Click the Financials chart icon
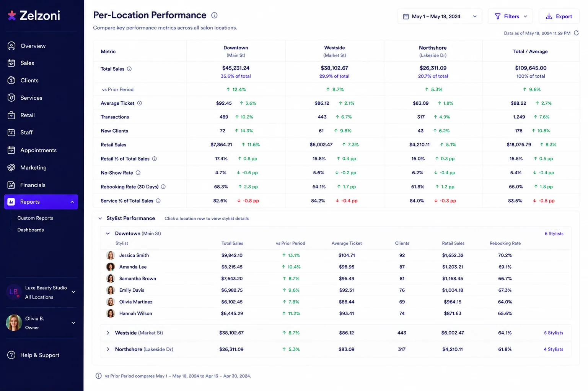The height and width of the screenshot is (391, 588). [11, 185]
